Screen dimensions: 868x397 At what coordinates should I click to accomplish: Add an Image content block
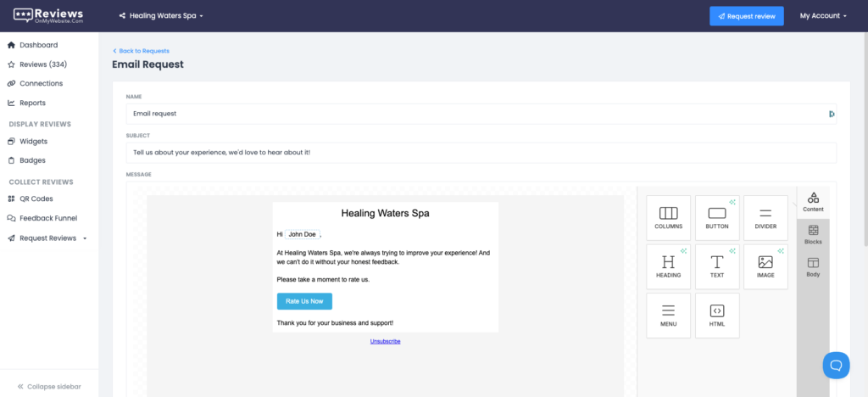(x=765, y=266)
